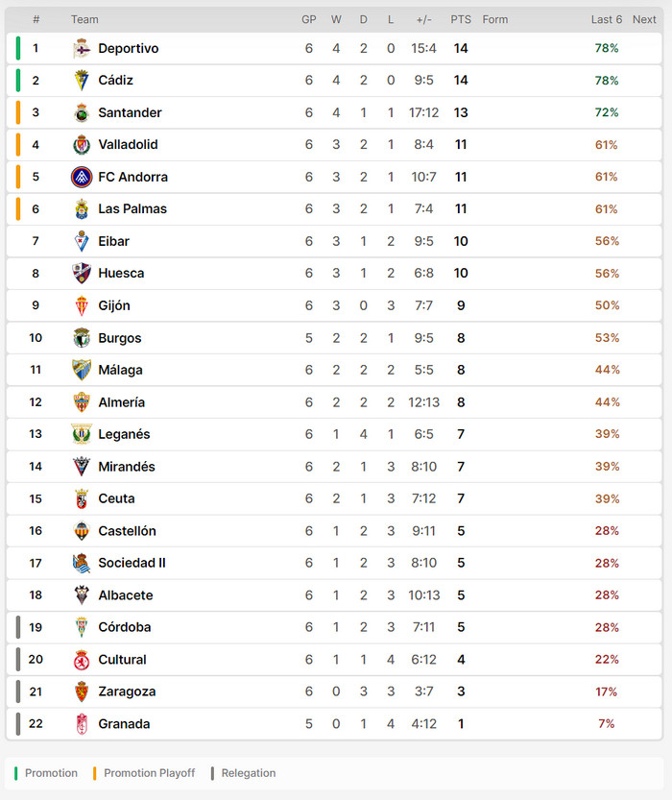Click the Las Palmas crest icon

(x=82, y=209)
